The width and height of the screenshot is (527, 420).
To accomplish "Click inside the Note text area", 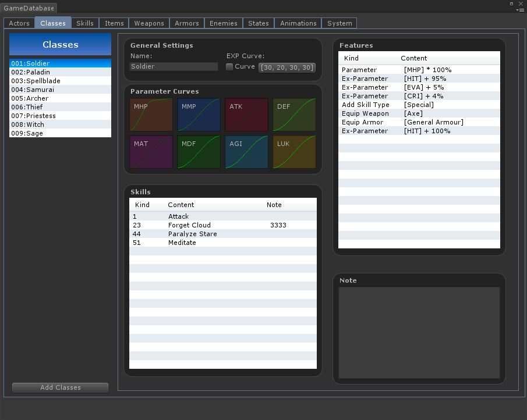I will point(419,332).
